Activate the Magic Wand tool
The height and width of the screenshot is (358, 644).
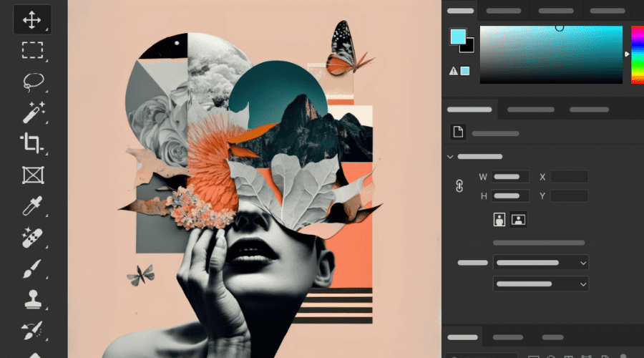coord(32,112)
